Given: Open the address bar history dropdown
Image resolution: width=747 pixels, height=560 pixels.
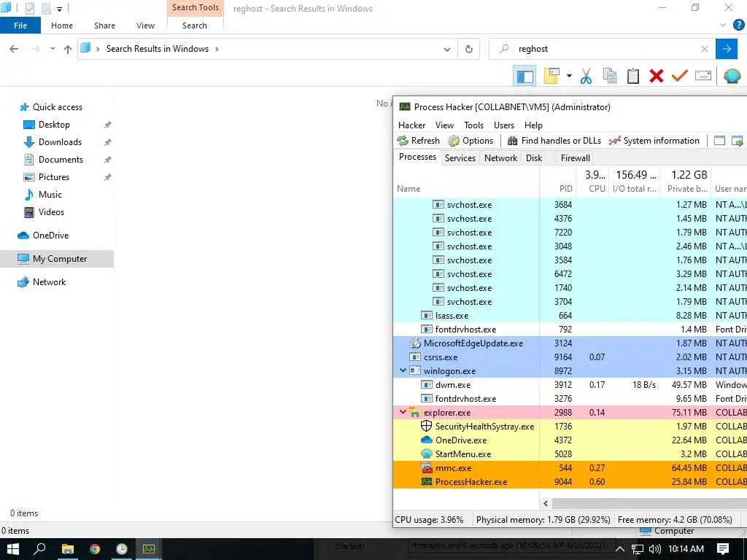Looking at the screenshot, I should coord(447,49).
